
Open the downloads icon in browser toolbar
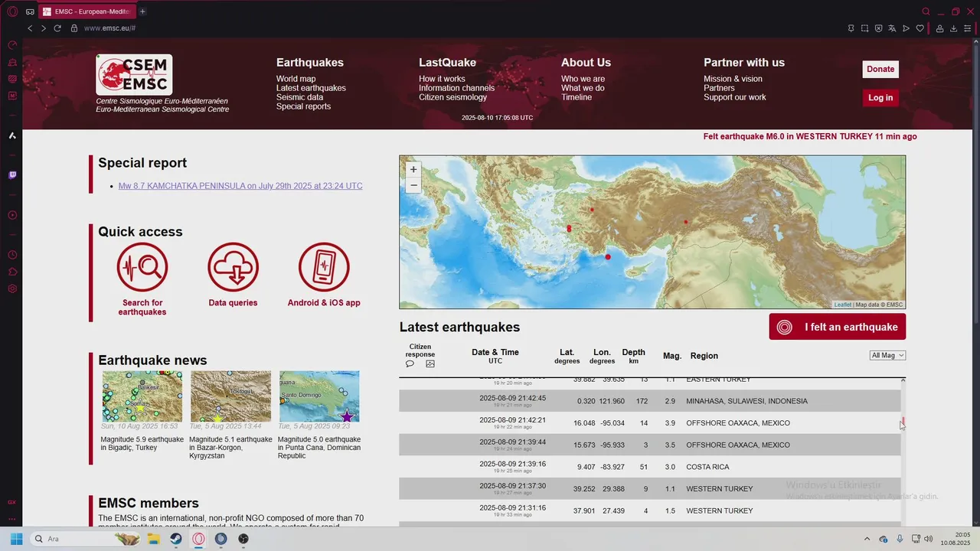tap(954, 28)
